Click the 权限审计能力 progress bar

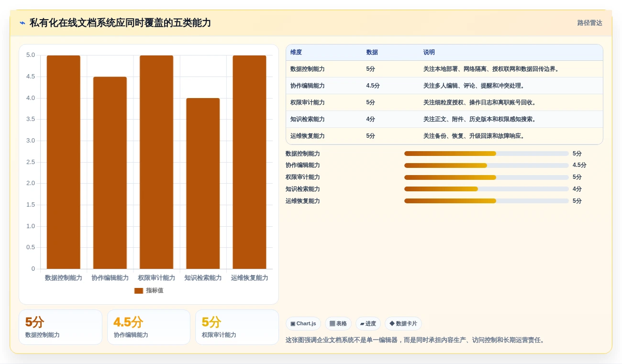coord(487,177)
